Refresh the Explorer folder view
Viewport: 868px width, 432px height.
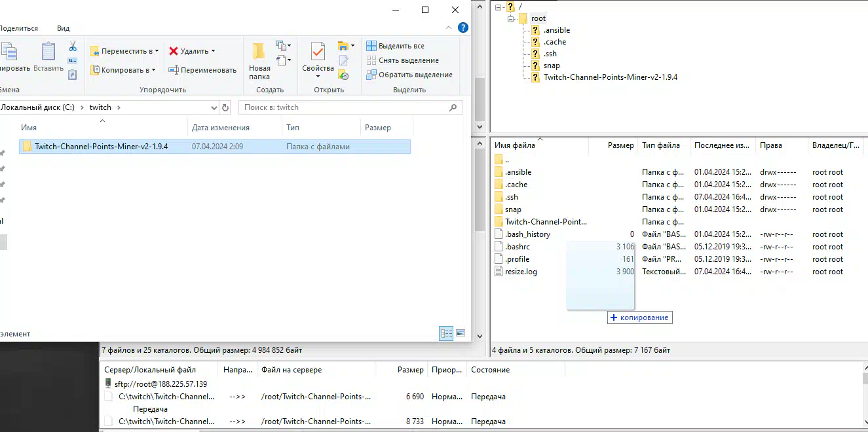225,107
